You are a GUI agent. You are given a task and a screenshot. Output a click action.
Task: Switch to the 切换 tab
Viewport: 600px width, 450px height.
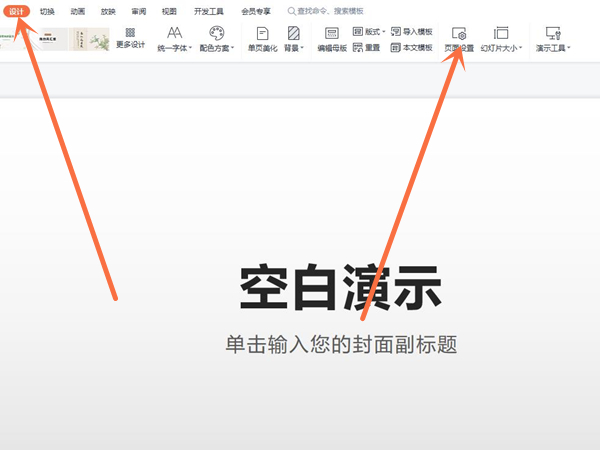point(47,11)
